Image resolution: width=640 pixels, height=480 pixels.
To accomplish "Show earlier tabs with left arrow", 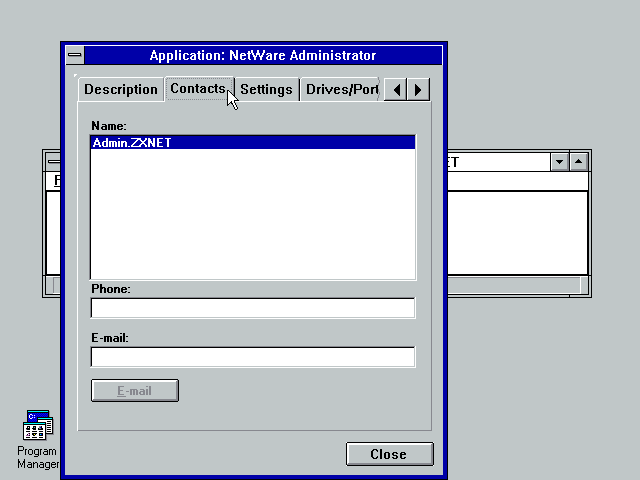I will click(x=396, y=89).
